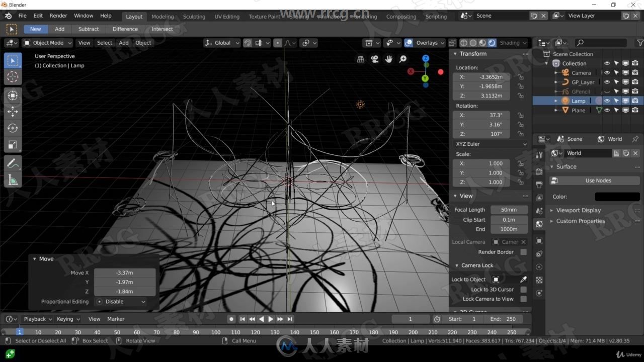The width and height of the screenshot is (644, 362).
Task: Open the Render properties tab icon
Action: (539, 171)
